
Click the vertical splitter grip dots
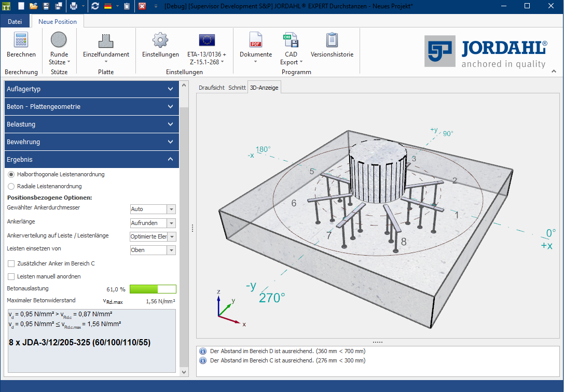tap(192, 228)
